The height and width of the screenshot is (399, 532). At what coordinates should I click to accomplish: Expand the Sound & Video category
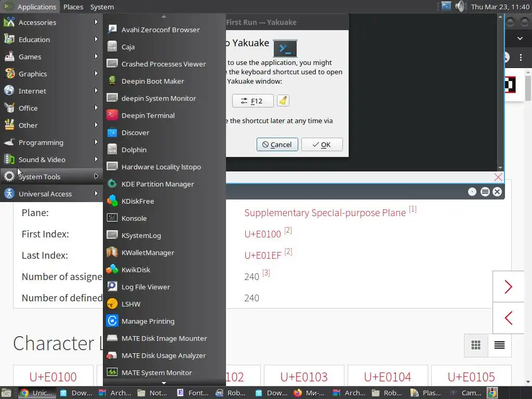[51, 159]
